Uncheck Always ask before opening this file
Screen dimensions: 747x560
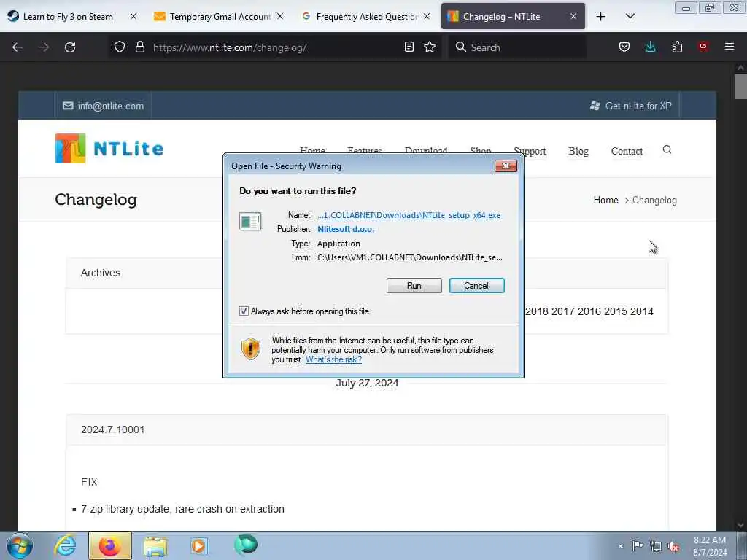244,311
